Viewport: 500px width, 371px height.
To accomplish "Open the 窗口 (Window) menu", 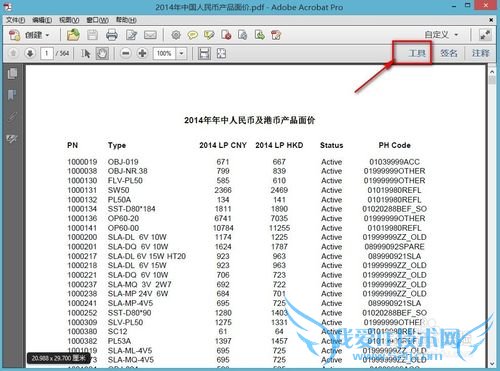I will point(97,20).
